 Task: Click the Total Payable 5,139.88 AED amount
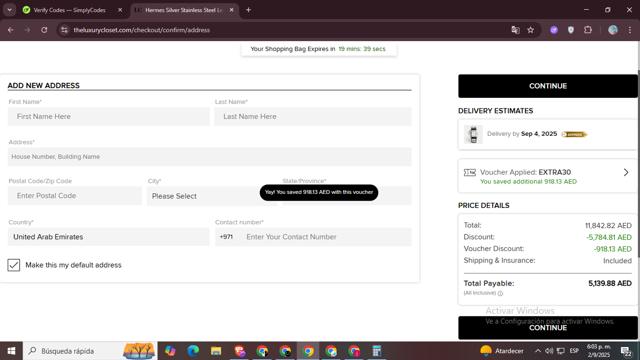point(610,283)
